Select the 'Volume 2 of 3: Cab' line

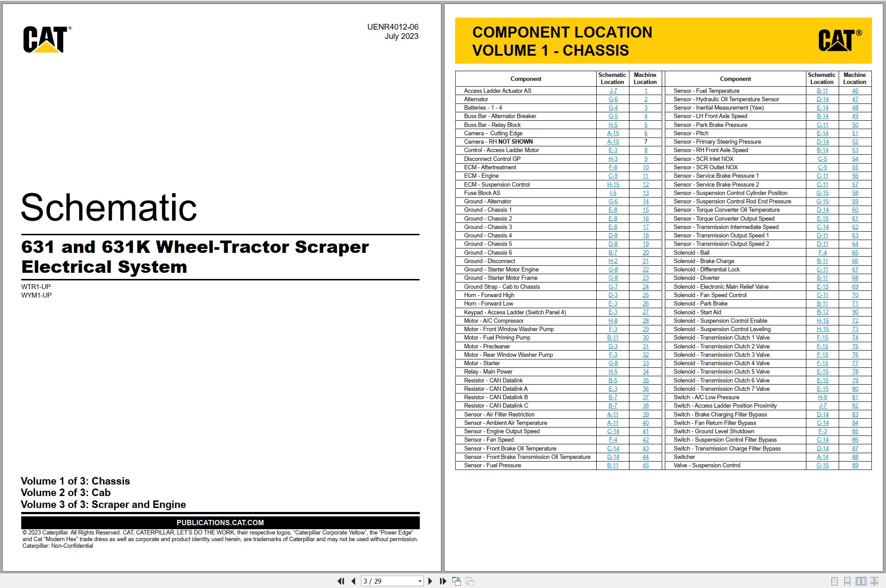tap(65, 493)
